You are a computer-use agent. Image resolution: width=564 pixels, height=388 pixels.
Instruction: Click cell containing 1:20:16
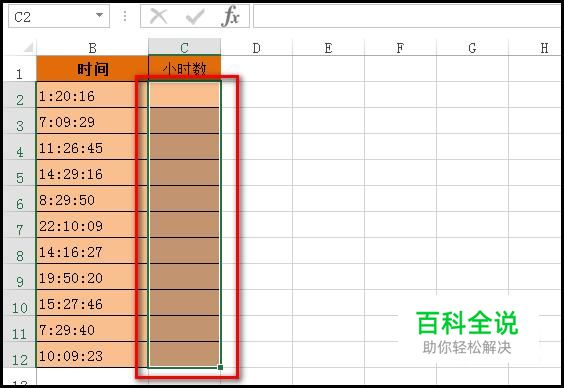tap(92, 95)
